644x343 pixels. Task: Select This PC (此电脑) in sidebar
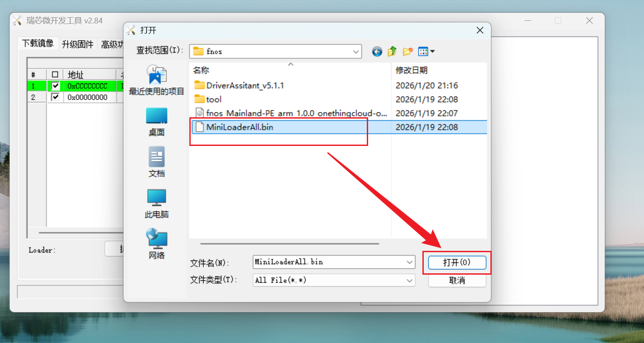coord(157,204)
